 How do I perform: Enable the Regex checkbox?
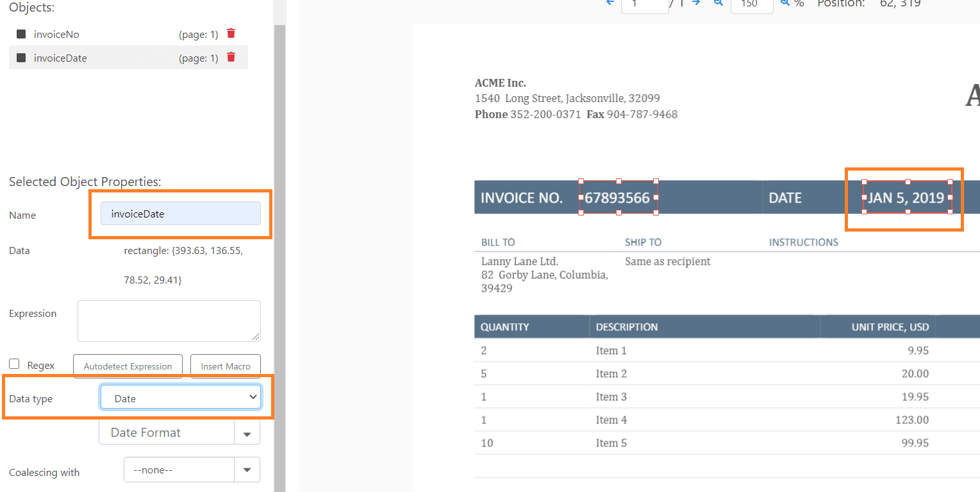pyautogui.click(x=13, y=364)
